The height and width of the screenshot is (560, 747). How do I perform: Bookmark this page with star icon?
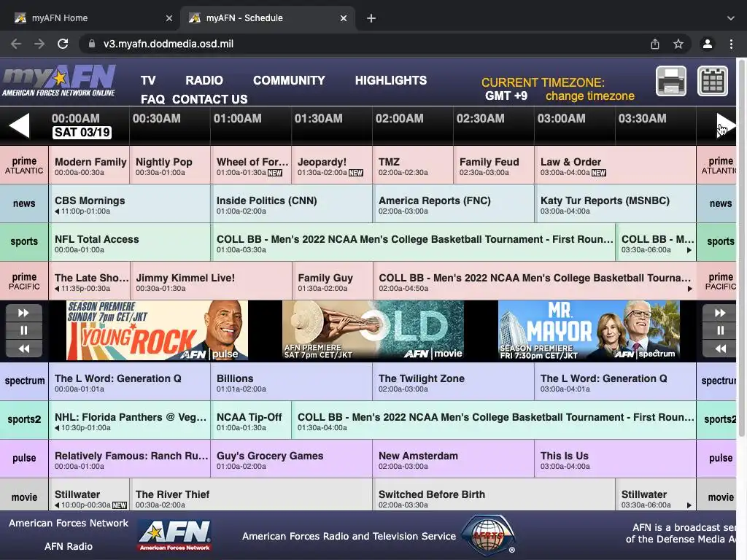click(x=678, y=44)
